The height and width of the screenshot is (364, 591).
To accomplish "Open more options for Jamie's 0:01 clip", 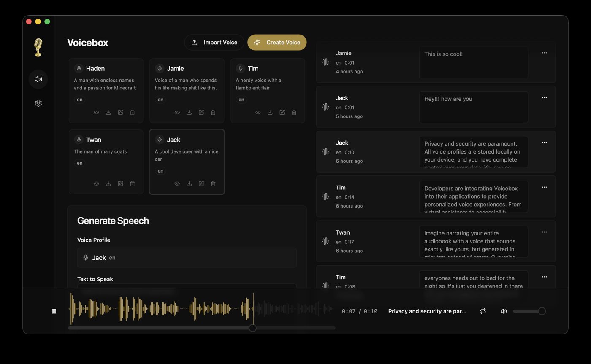I will coord(544,53).
